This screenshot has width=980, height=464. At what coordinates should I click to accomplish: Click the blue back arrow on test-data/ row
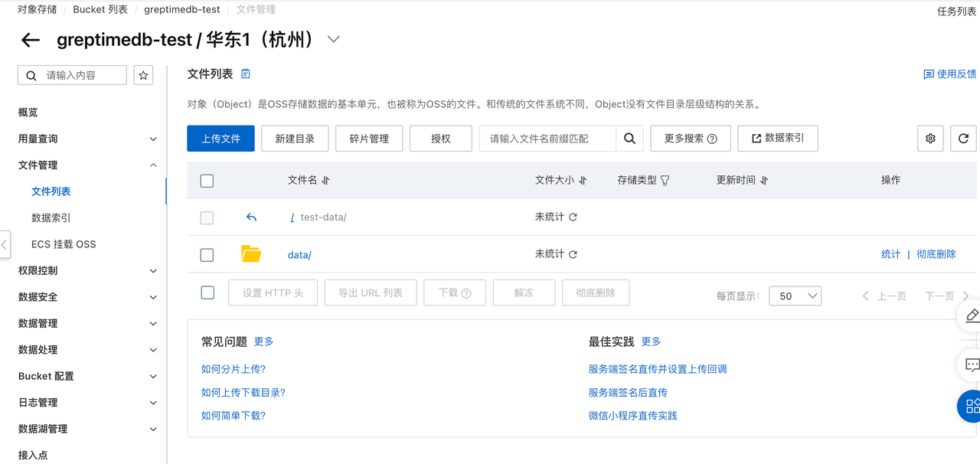[251, 217]
